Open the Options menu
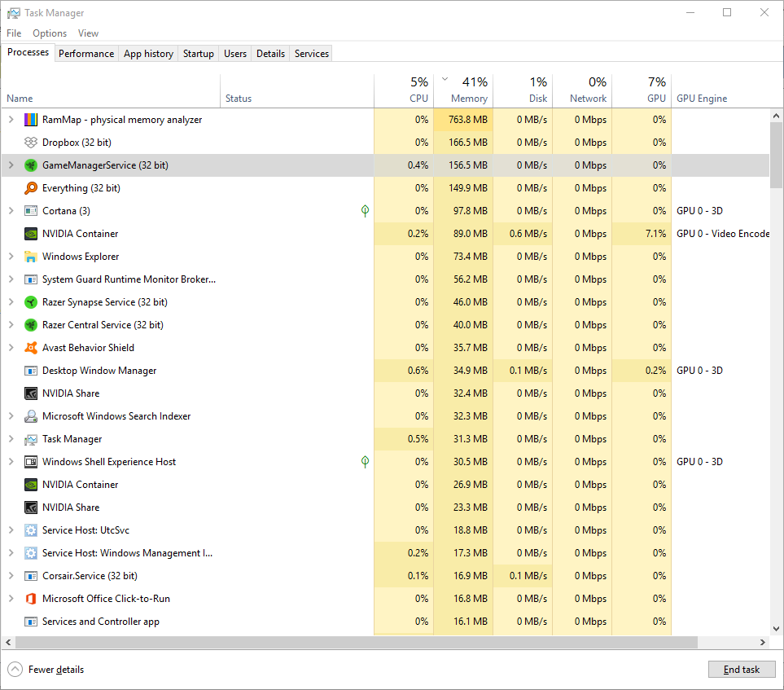 (49, 33)
